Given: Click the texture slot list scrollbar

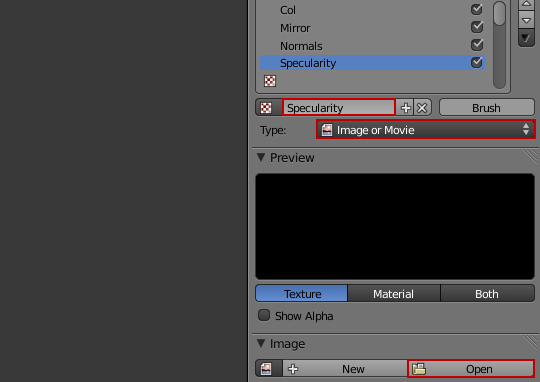Looking at the screenshot, I should 499,45.
